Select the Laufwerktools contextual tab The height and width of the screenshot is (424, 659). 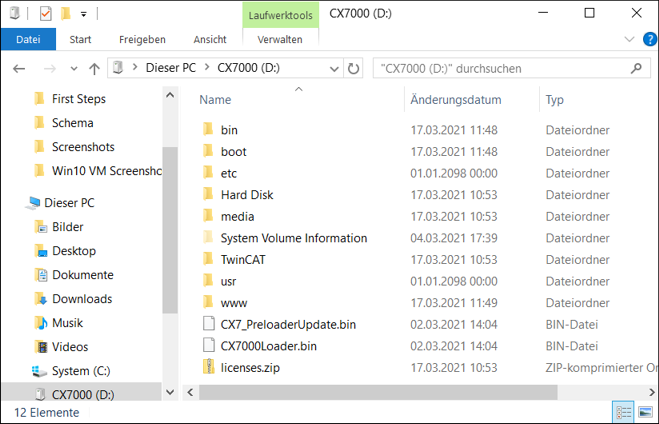point(280,15)
